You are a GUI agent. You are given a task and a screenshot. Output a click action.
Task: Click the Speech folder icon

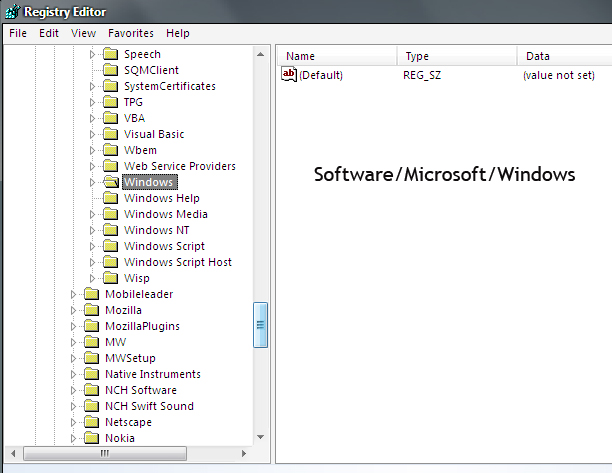click(110, 54)
